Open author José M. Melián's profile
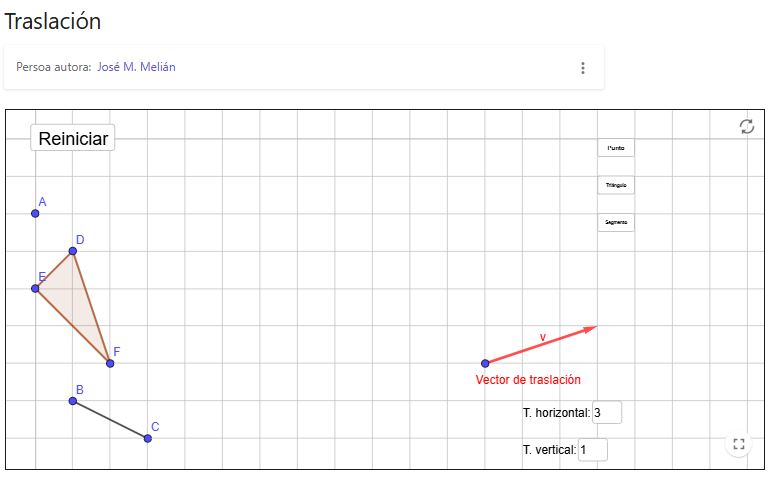Screen dimensions: 774x481 [136, 67]
